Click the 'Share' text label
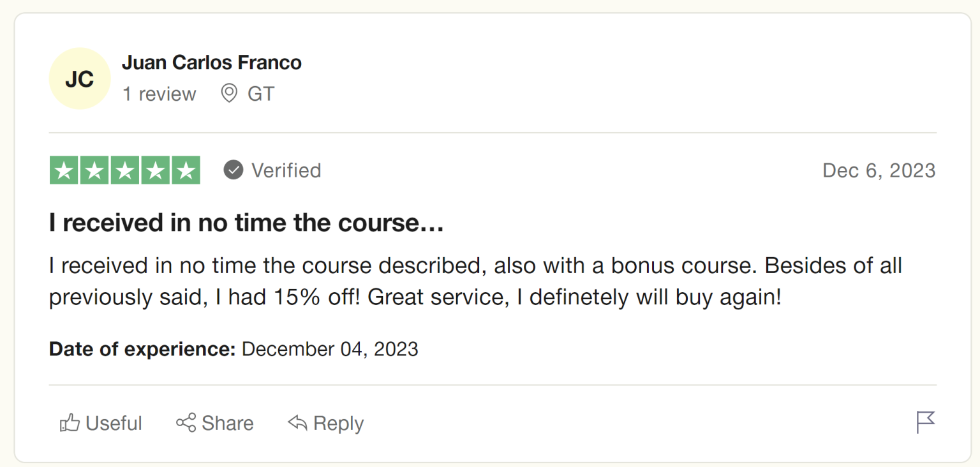Viewport: 980px width, 467px height. point(227,422)
